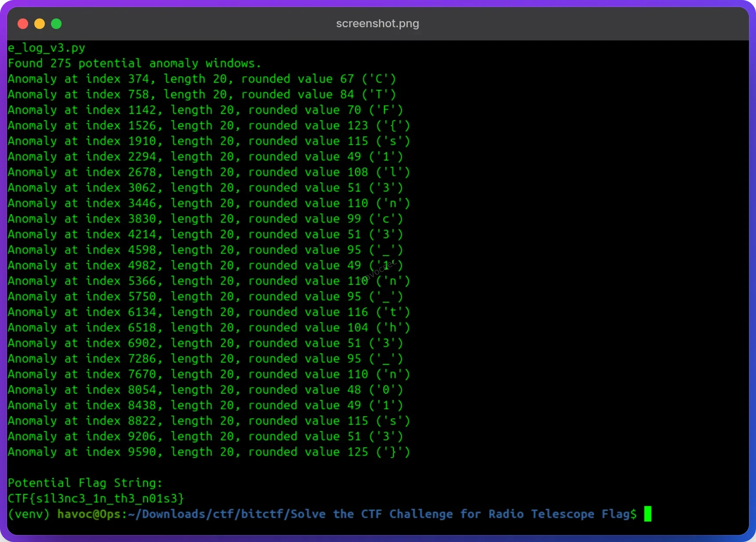756x542 pixels.
Task: Click the anomaly line at index 9590
Action: [209, 452]
